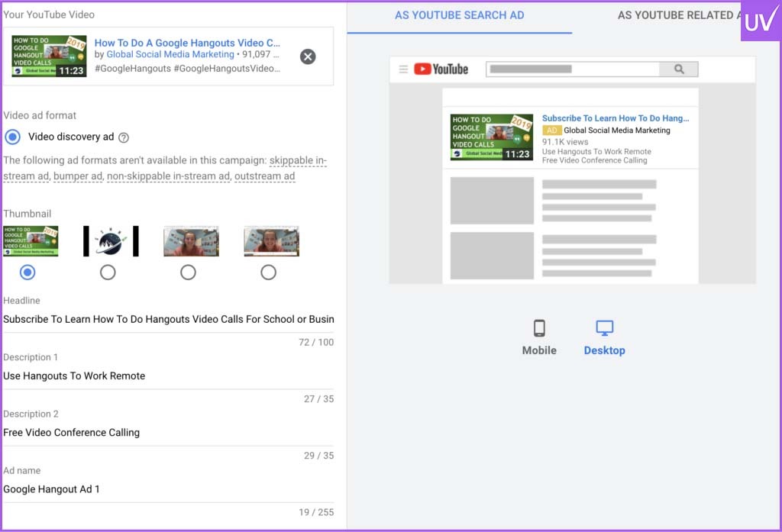
Task: Open the YouTube preview hamburger menu
Action: point(403,69)
